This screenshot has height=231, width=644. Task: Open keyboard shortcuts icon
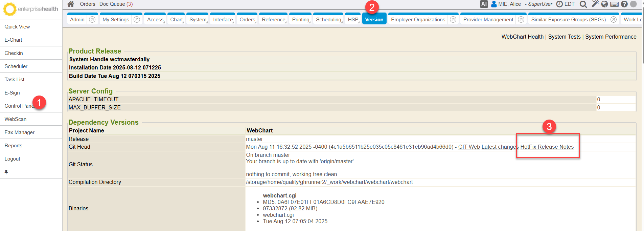(x=615, y=4)
